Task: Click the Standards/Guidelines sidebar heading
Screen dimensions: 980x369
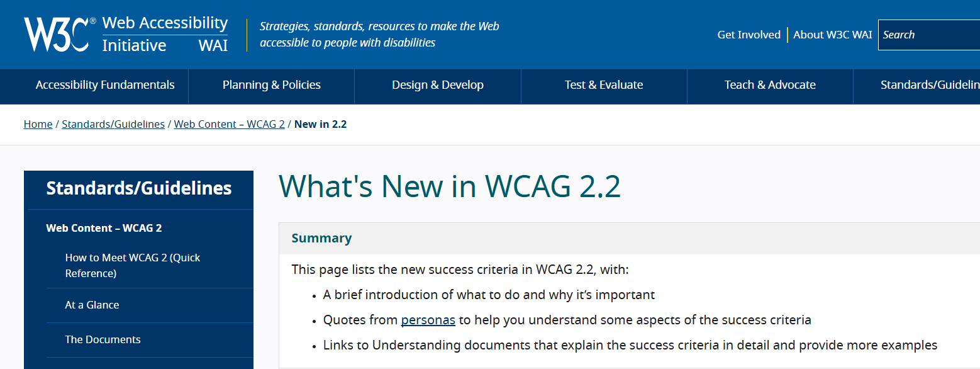Action: point(139,188)
